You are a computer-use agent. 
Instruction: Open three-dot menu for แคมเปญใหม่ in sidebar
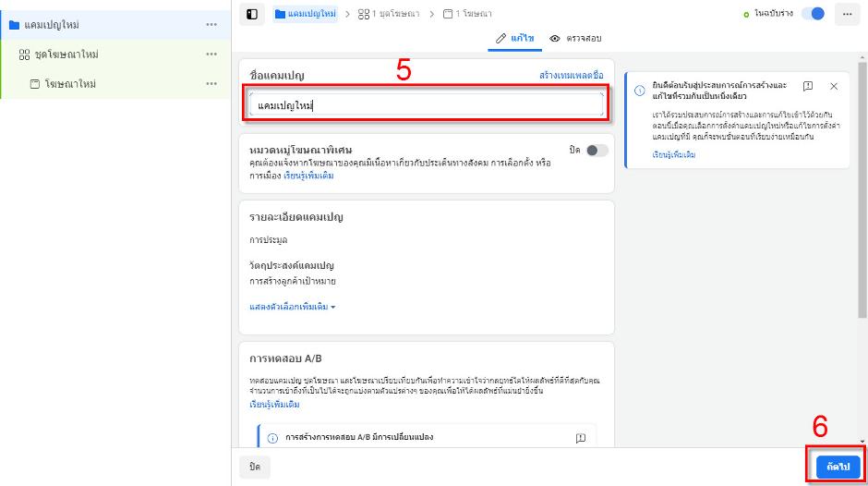point(211,25)
